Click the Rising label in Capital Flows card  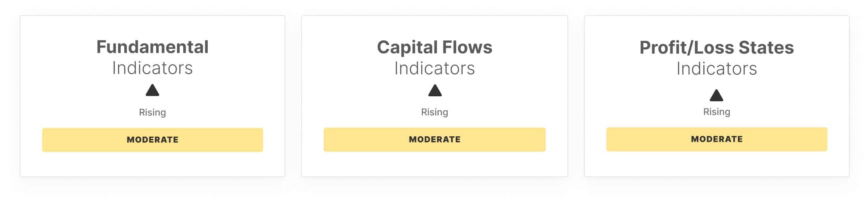(x=435, y=112)
